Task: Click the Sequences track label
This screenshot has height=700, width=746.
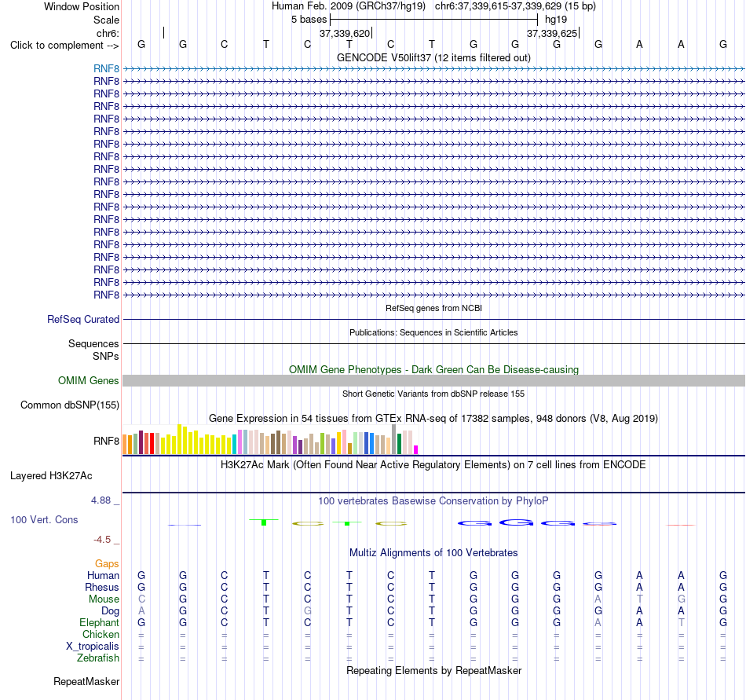Action: tap(93, 343)
